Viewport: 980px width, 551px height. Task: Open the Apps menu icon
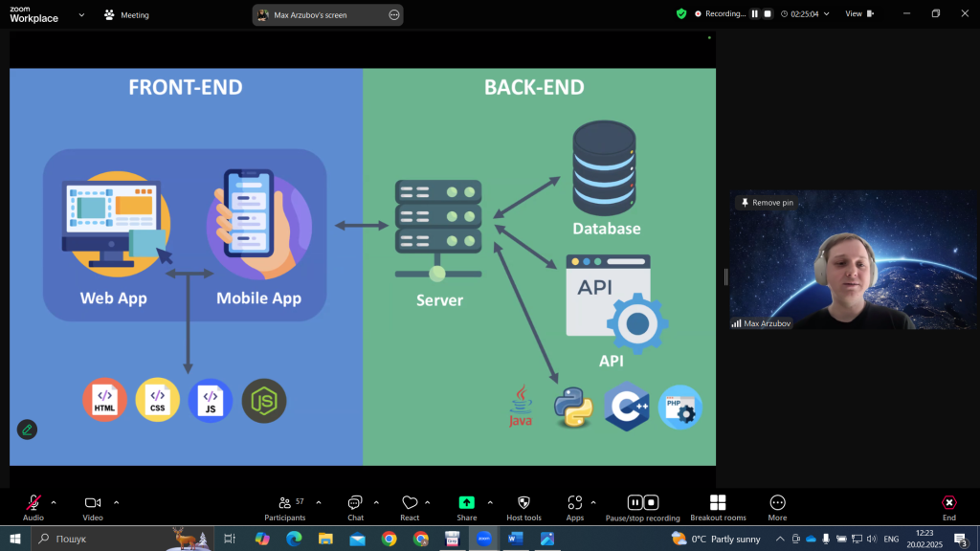tap(574, 503)
